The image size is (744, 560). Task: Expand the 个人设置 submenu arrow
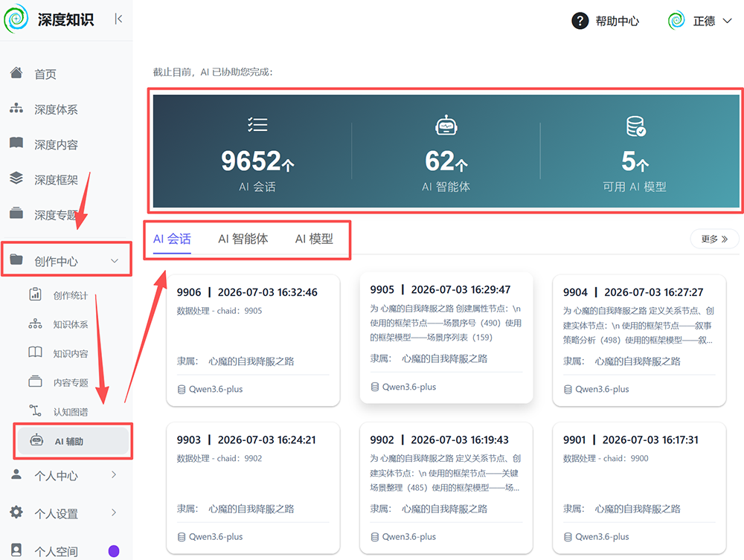click(114, 512)
